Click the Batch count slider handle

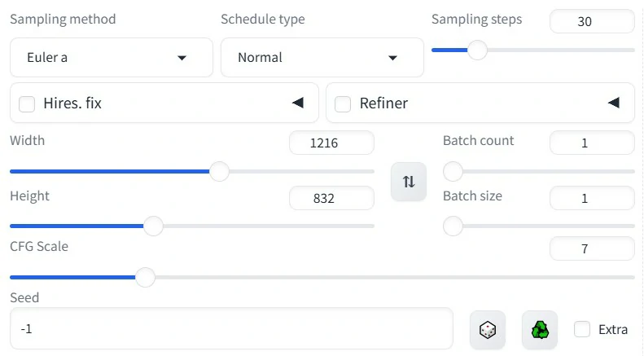tap(453, 171)
